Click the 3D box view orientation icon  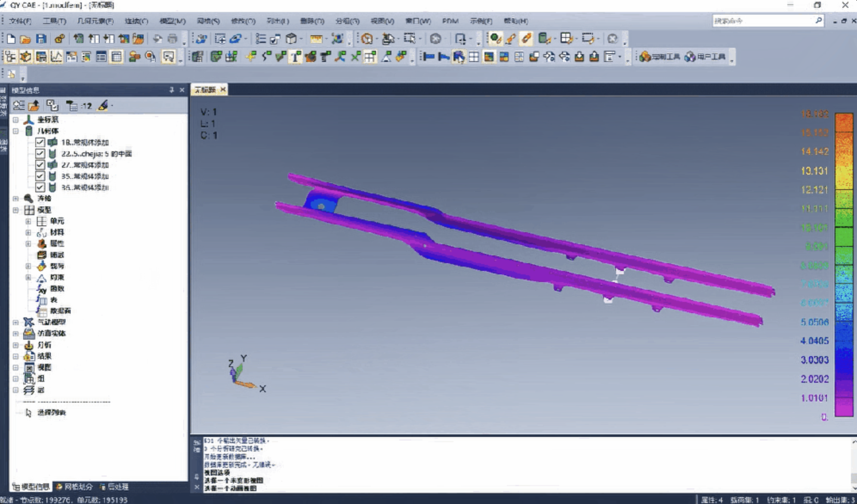point(291,39)
